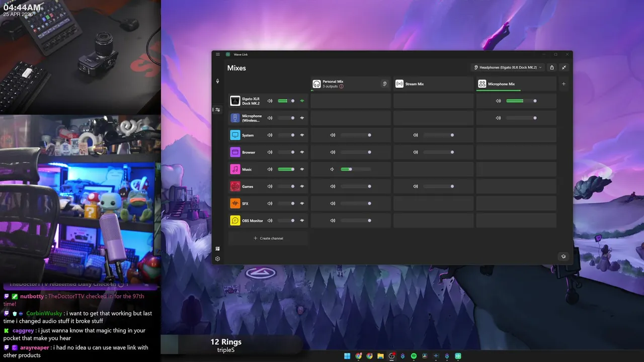The width and height of the screenshot is (644, 362).
Task: Click the SFX channel orange waveform icon
Action: click(235, 204)
